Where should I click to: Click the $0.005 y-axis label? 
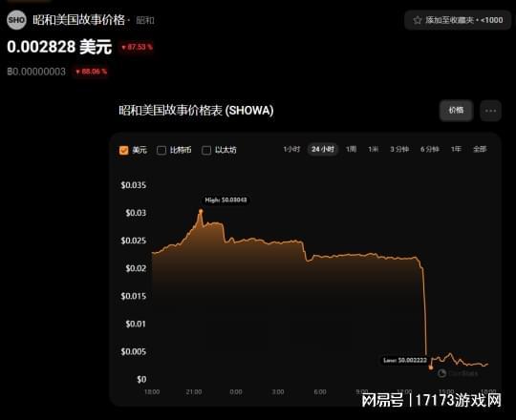click(x=133, y=351)
